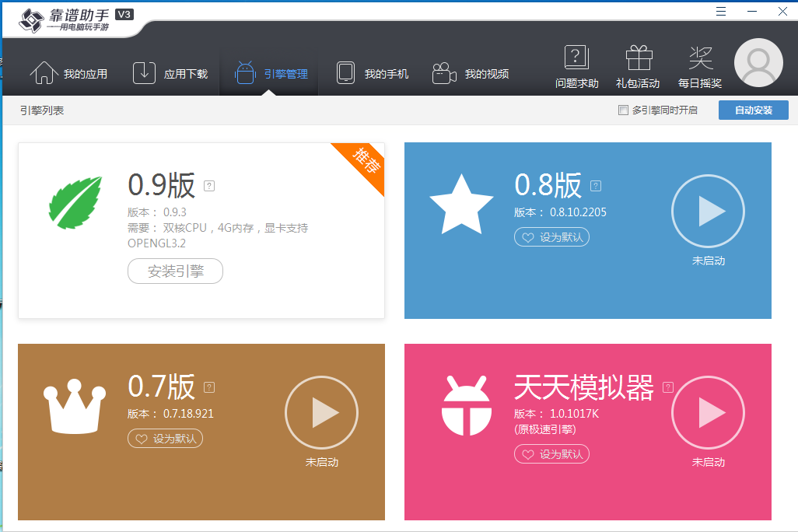
Task: Click version text 0.7.18.921
Action: point(188,414)
